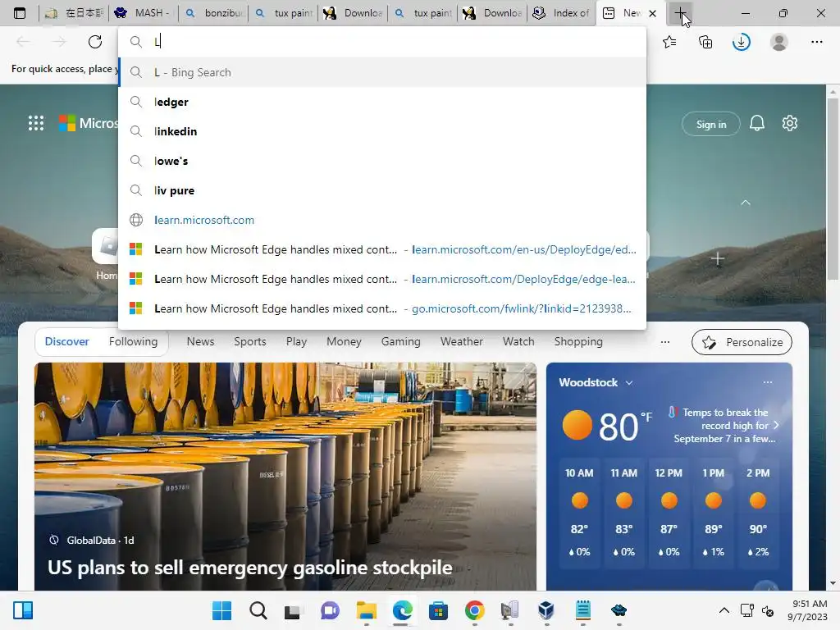This screenshot has width=840, height=630.
Task: Select the Following feed tab
Action: (x=134, y=342)
